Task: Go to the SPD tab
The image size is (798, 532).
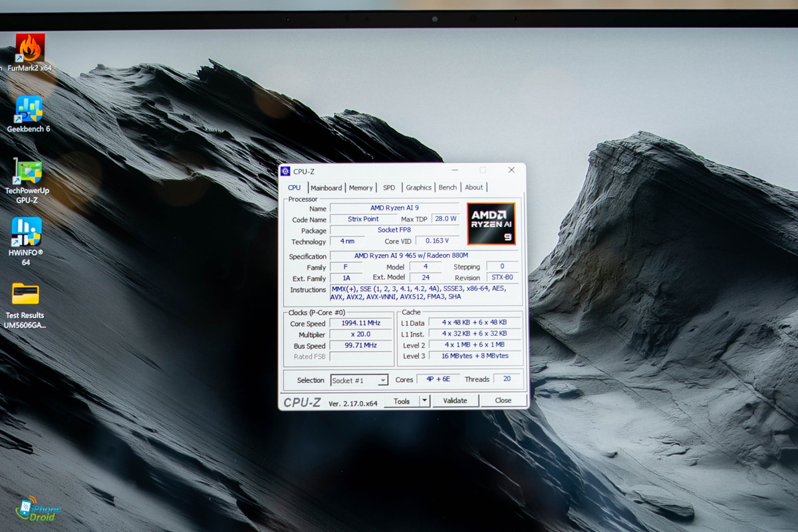Action: click(389, 188)
